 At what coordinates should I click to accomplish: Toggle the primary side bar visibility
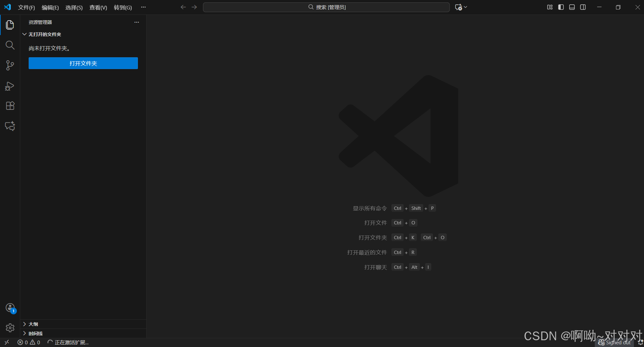[x=561, y=7]
